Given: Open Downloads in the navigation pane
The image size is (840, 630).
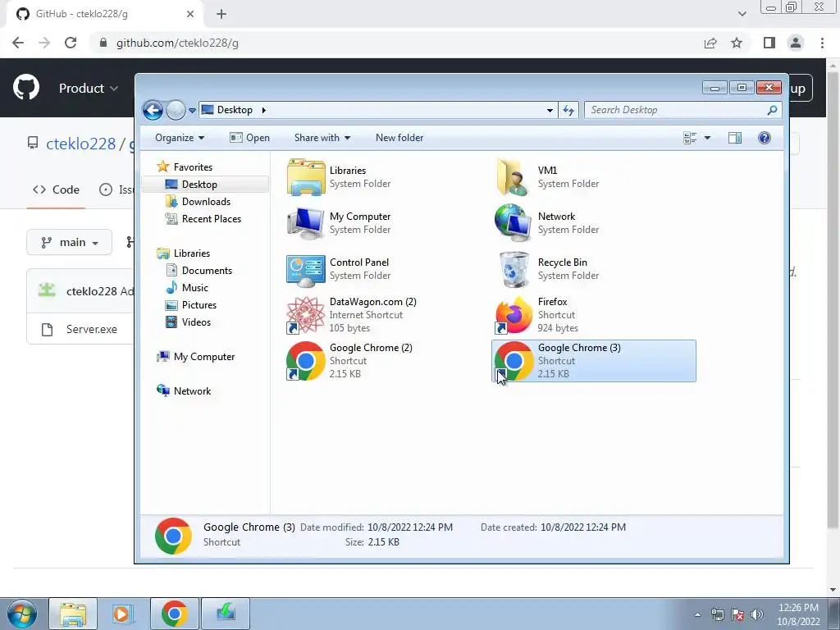Looking at the screenshot, I should click(x=199, y=202).
